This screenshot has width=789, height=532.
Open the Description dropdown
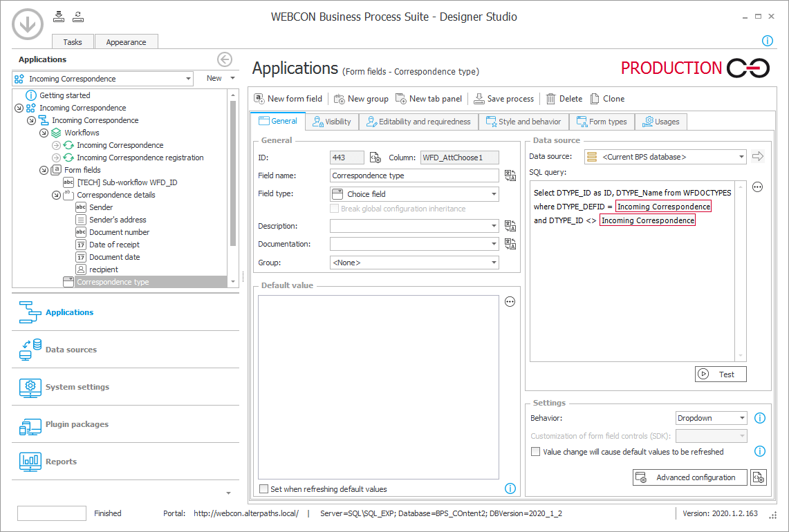pos(414,227)
